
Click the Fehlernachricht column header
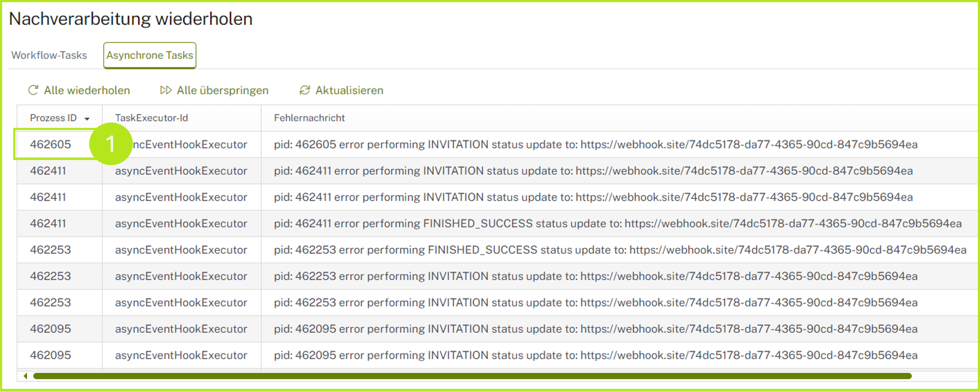pos(309,118)
